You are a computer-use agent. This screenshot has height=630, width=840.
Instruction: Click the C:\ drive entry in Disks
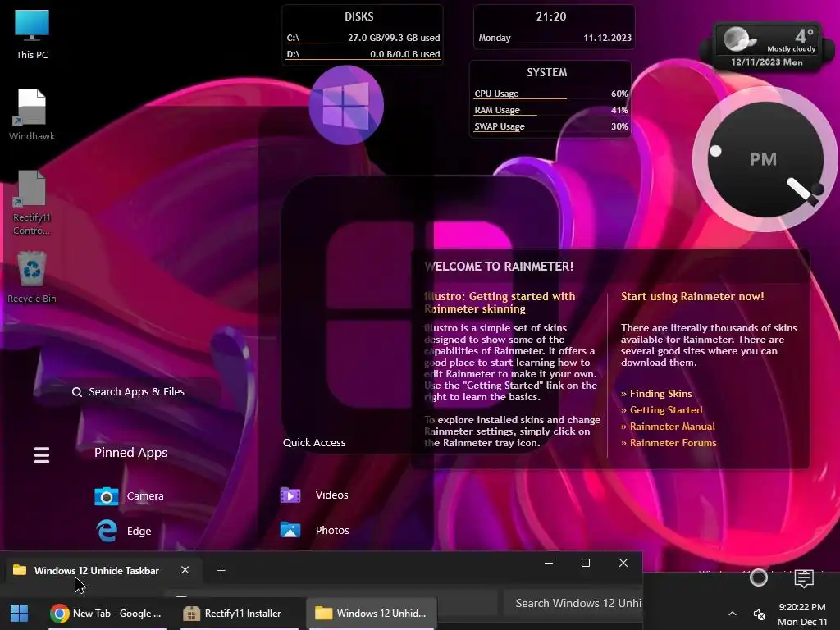click(x=363, y=38)
